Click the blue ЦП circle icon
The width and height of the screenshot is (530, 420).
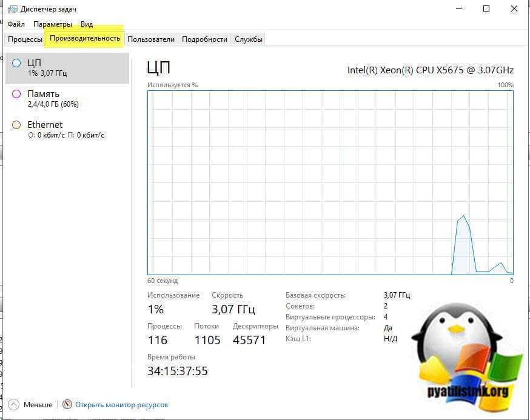pyautogui.click(x=16, y=63)
